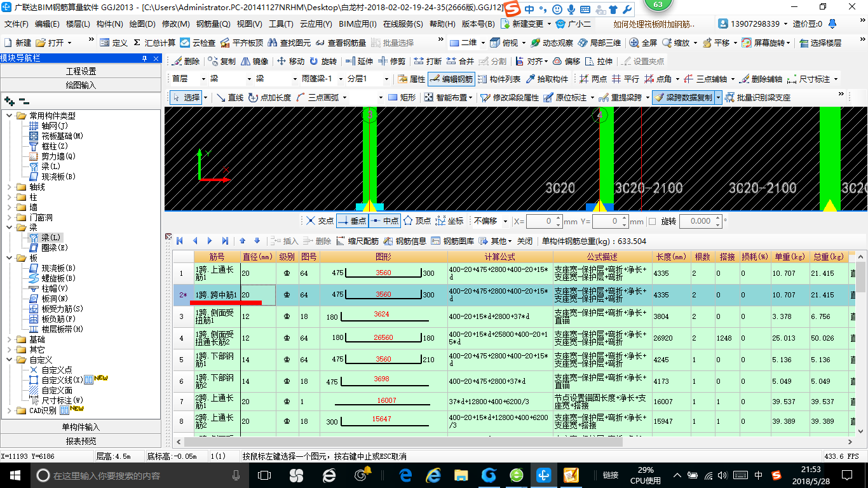Image resolution: width=868 pixels, height=488 pixels.
Task: Click the 绘图输入 panel button
Action: [81, 85]
